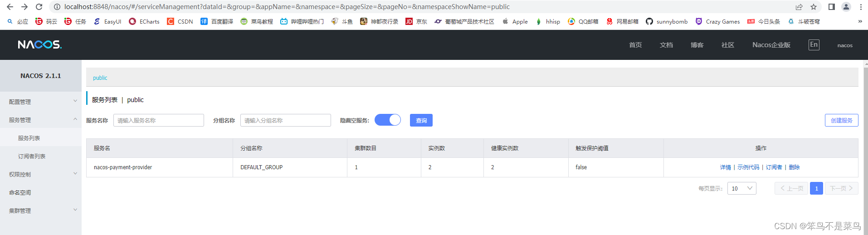Click the 查询 search button

(421, 120)
